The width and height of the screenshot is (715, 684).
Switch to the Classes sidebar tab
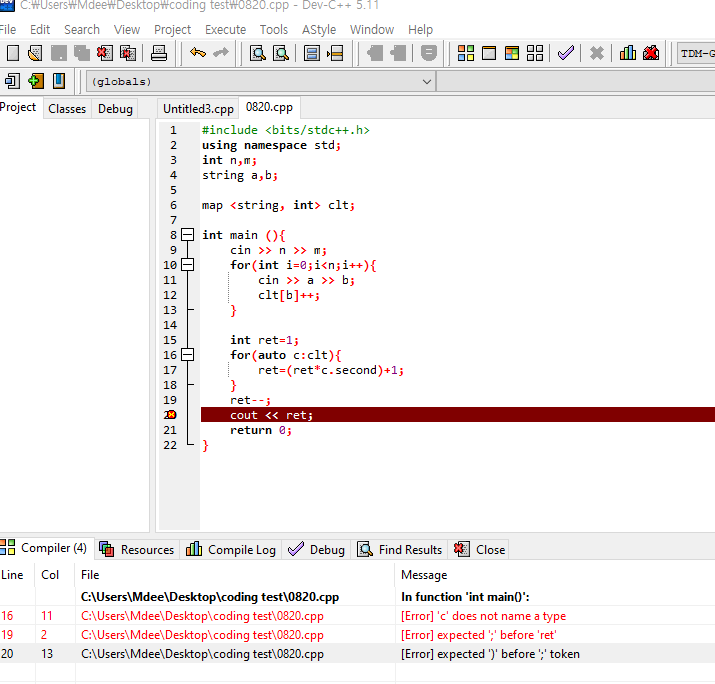67,108
